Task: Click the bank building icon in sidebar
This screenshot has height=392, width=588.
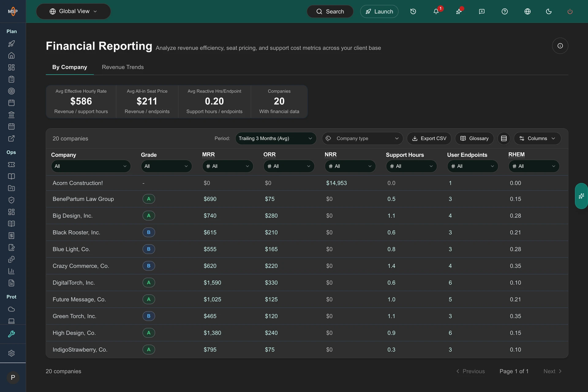Action: point(11,115)
